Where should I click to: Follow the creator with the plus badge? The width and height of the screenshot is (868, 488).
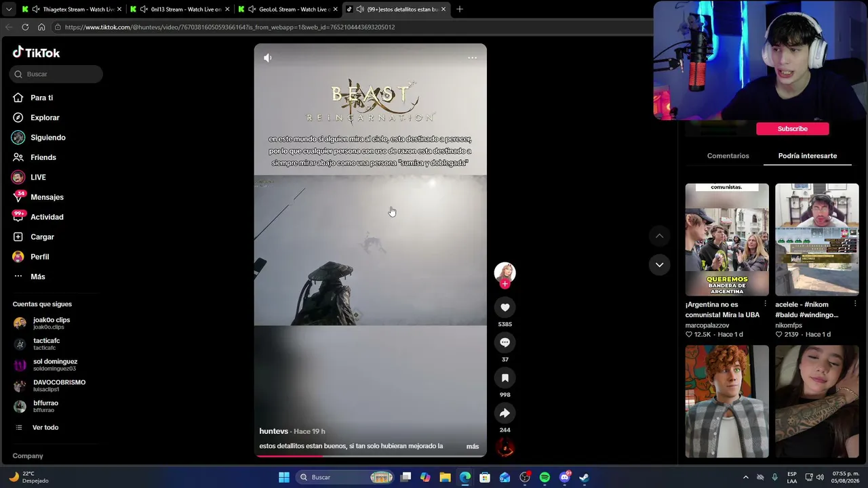pos(505,284)
